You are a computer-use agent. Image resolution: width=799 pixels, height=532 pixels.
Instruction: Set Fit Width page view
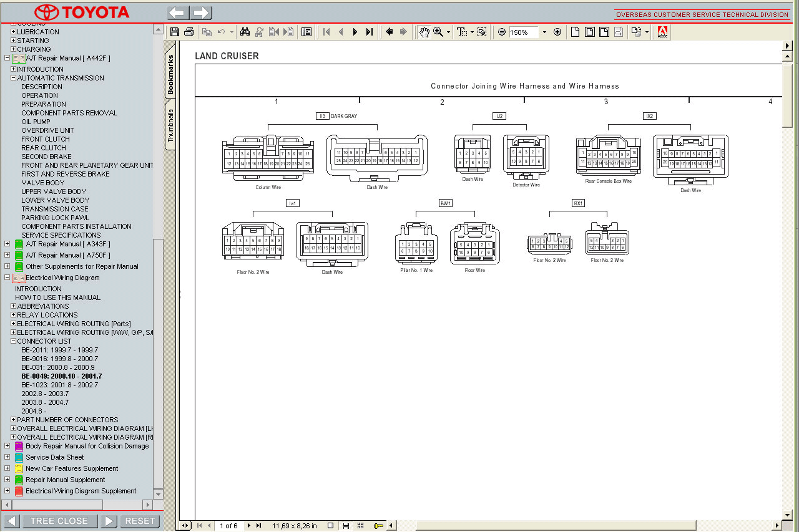pos(604,32)
